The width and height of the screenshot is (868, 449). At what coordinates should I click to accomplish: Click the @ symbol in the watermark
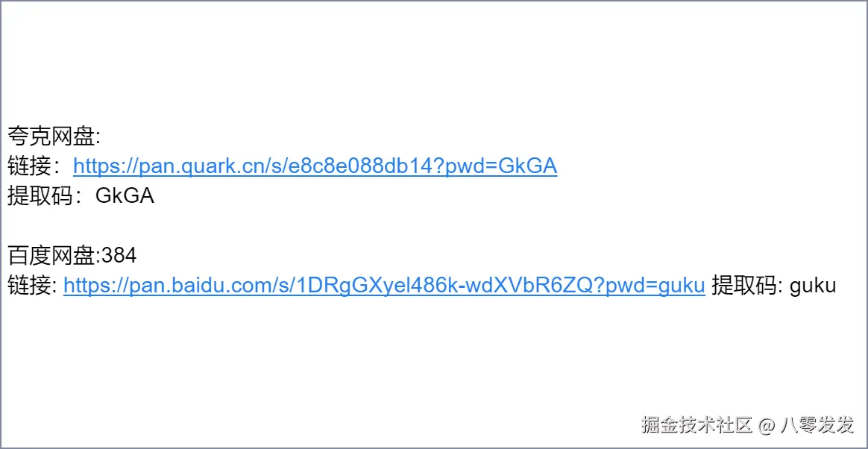point(766,426)
